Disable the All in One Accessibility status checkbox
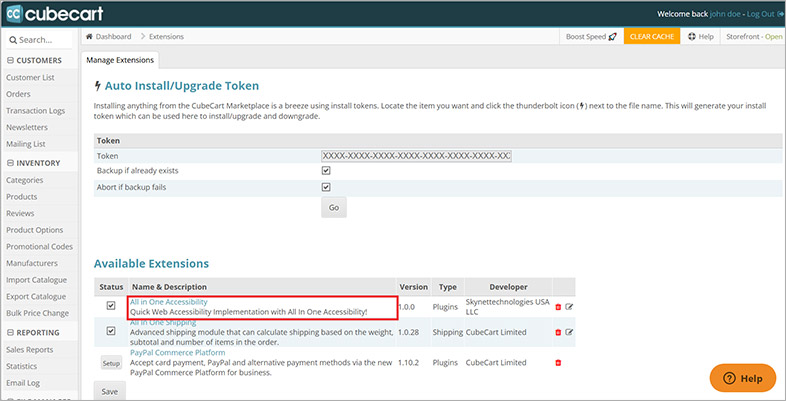 [x=110, y=307]
